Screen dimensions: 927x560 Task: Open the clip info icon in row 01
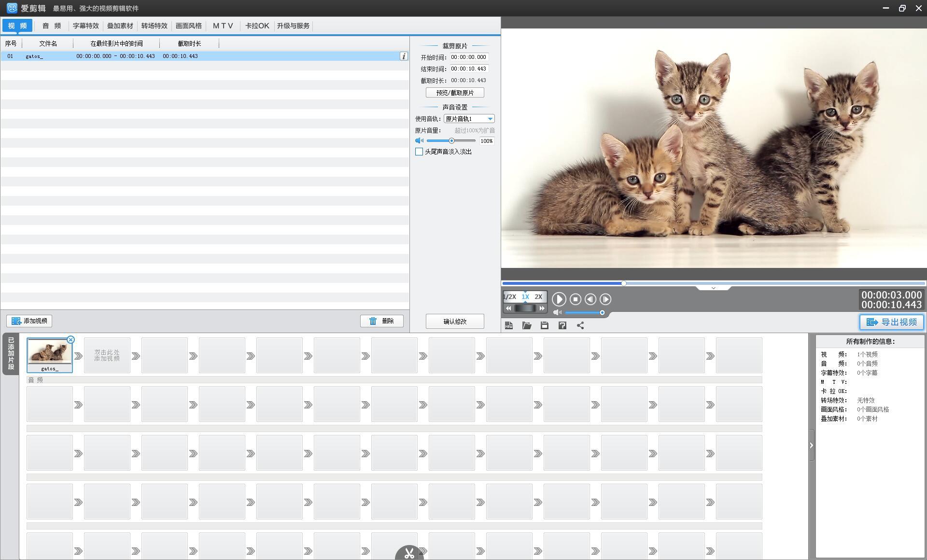pos(404,56)
